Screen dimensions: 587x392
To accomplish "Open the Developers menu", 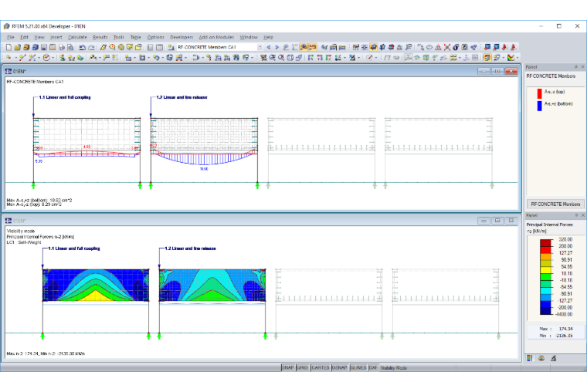I will pyautogui.click(x=182, y=37).
